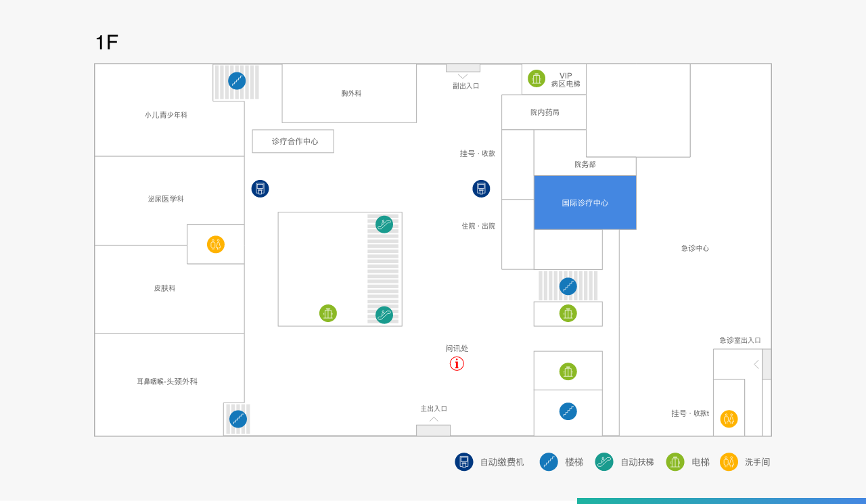Click the 急诊室出入口 entrance arrow

click(x=756, y=364)
